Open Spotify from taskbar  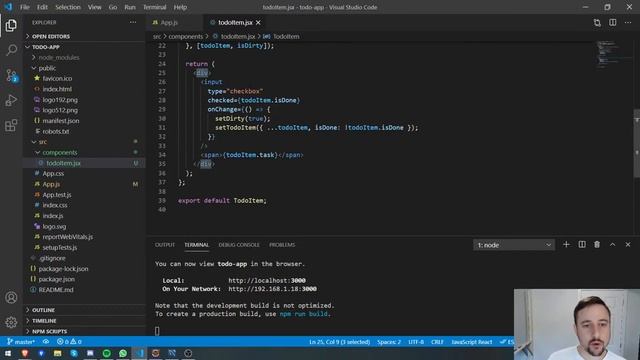click(x=107, y=353)
